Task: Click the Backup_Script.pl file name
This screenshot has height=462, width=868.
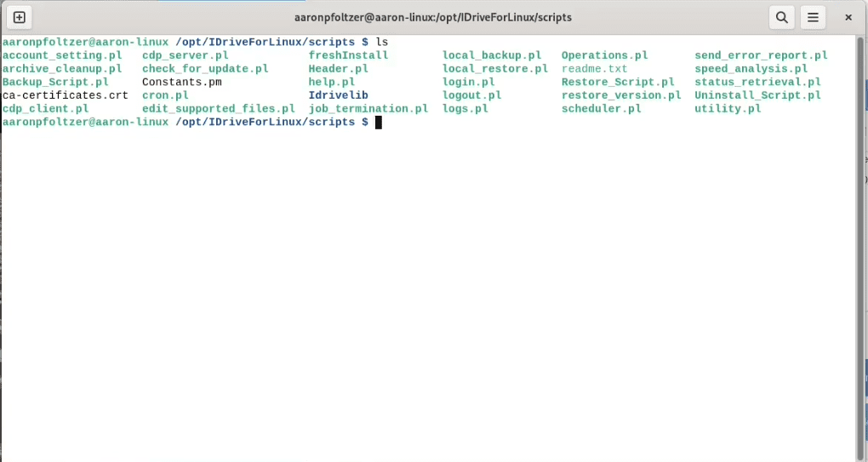Action: [x=55, y=82]
